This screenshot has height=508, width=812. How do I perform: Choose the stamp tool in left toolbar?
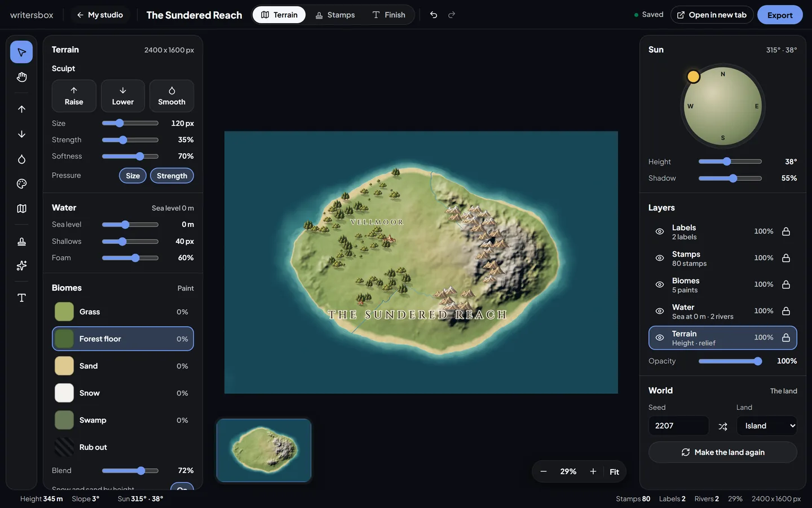pos(21,241)
